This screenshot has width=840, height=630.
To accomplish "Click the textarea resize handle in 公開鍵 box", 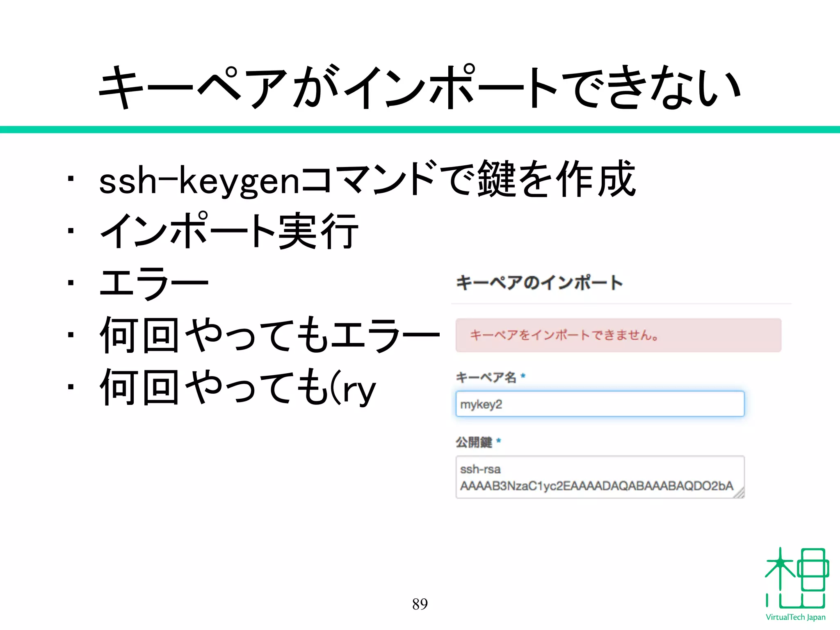I will pyautogui.click(x=739, y=493).
